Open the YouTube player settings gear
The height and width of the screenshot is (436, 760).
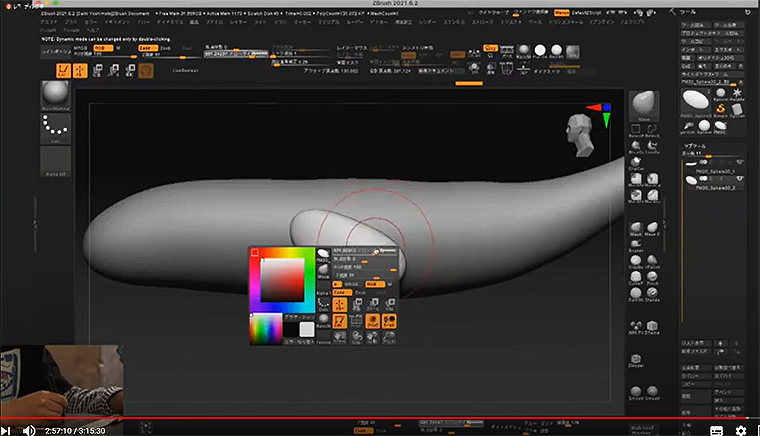[x=741, y=429]
